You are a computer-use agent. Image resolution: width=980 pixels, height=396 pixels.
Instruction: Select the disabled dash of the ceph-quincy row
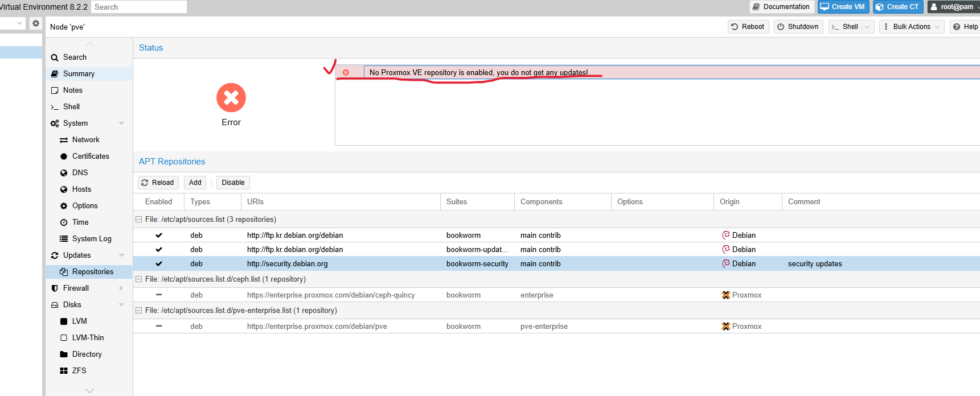point(159,295)
